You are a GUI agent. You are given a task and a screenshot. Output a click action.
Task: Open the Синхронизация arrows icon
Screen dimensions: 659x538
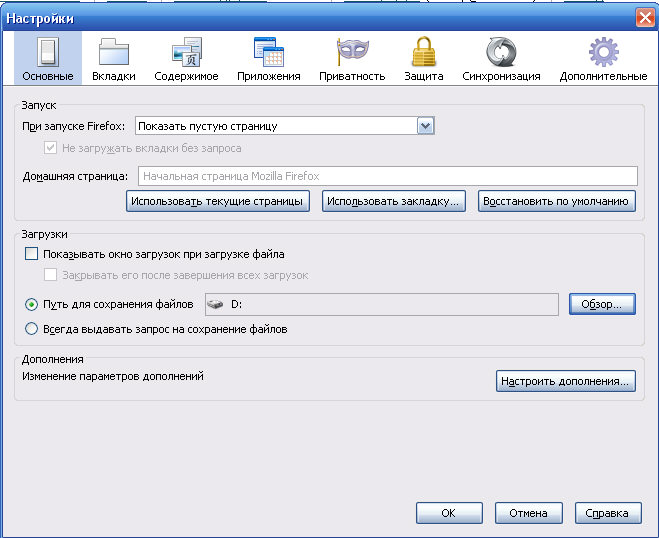501,52
